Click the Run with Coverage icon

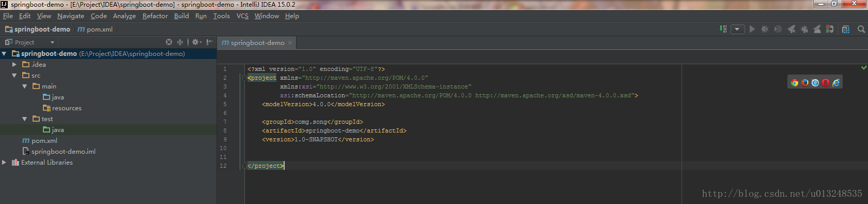click(x=778, y=29)
